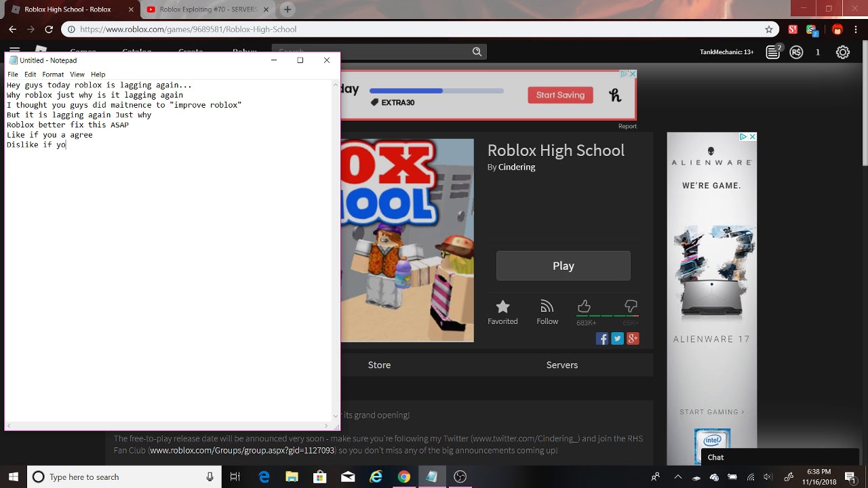Open the Mail app from the taskbar
Screen dimensions: 868x488
(x=348, y=476)
